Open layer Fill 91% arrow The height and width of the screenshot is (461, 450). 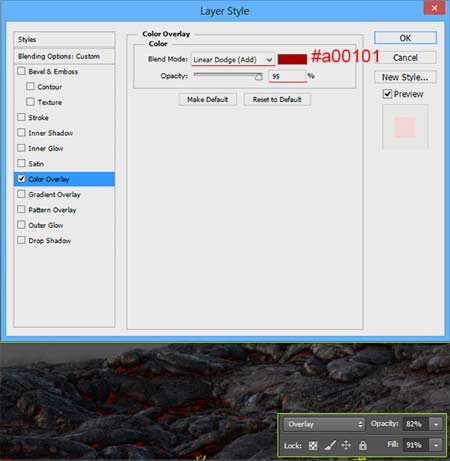(x=436, y=445)
